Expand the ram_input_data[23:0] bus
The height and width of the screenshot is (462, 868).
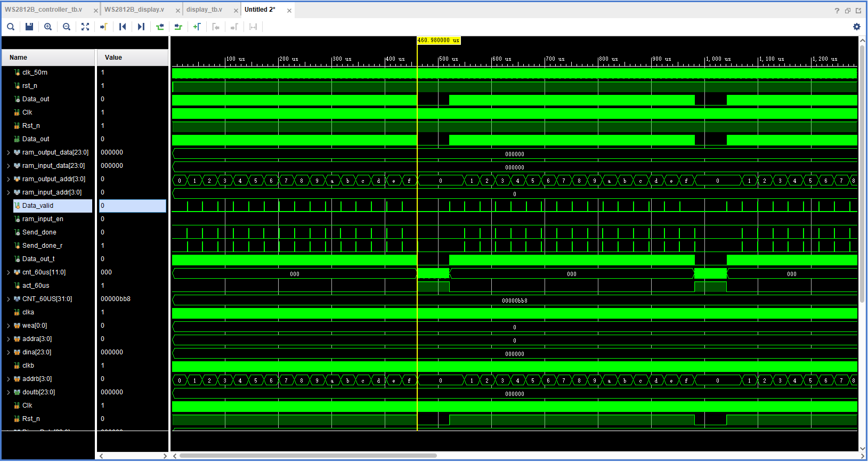click(9, 166)
